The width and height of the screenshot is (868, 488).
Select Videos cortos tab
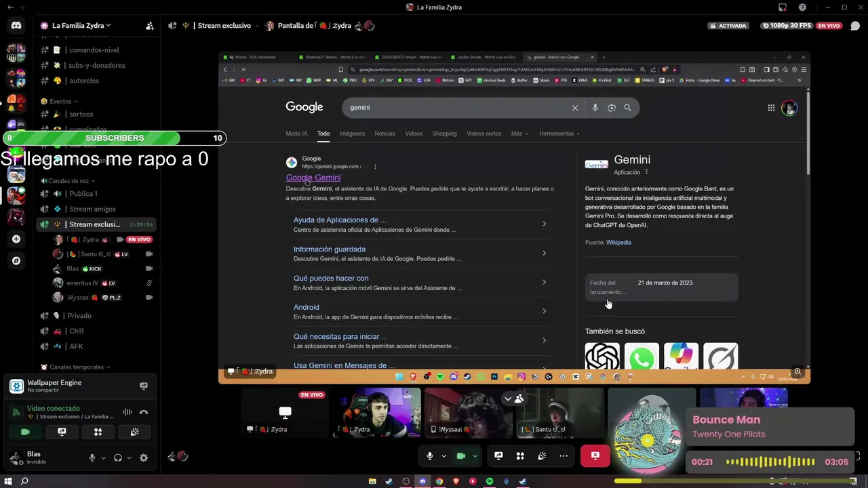click(x=484, y=134)
